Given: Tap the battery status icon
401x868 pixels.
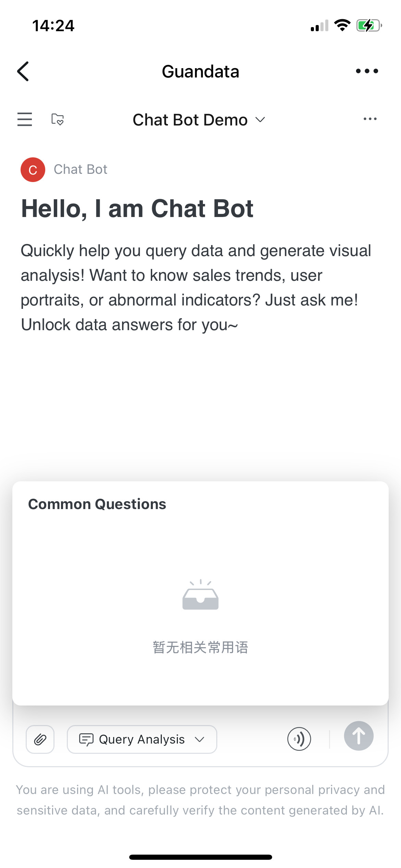Looking at the screenshot, I should tap(369, 25).
